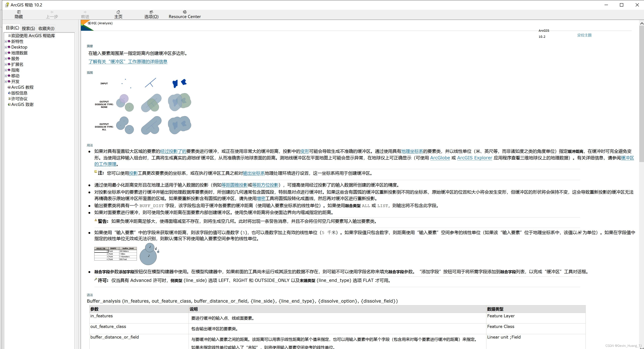This screenshot has height=349, width=644.
Task: Click the 输出坐标系 link
Action: coord(254,173)
